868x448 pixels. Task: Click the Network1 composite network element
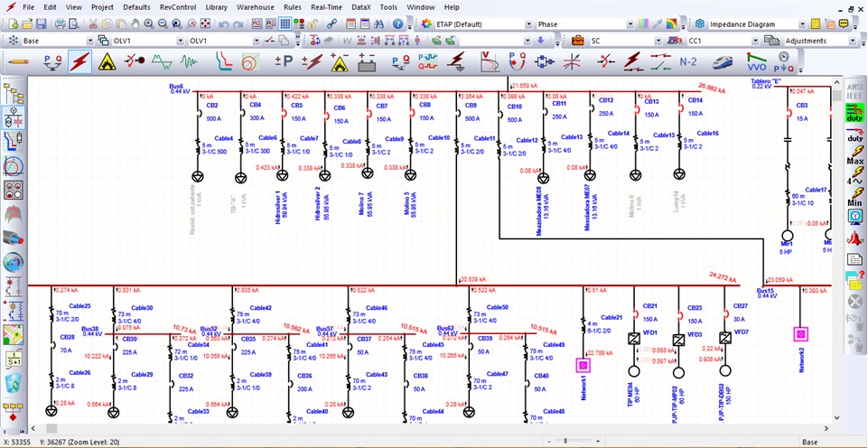click(x=583, y=366)
